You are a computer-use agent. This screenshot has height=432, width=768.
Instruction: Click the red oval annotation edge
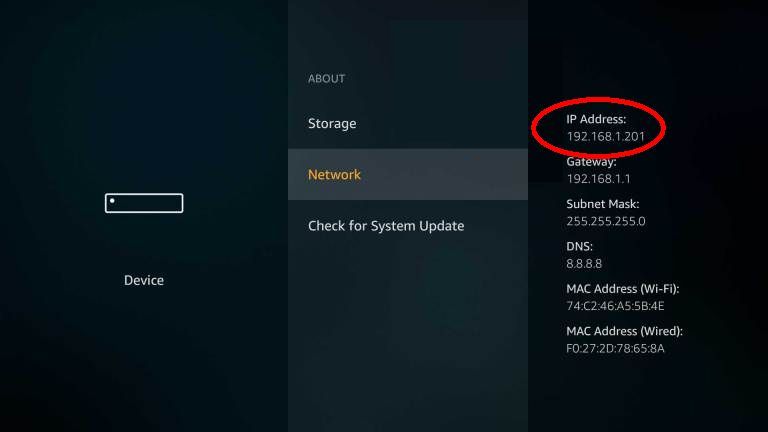[x=534, y=127]
